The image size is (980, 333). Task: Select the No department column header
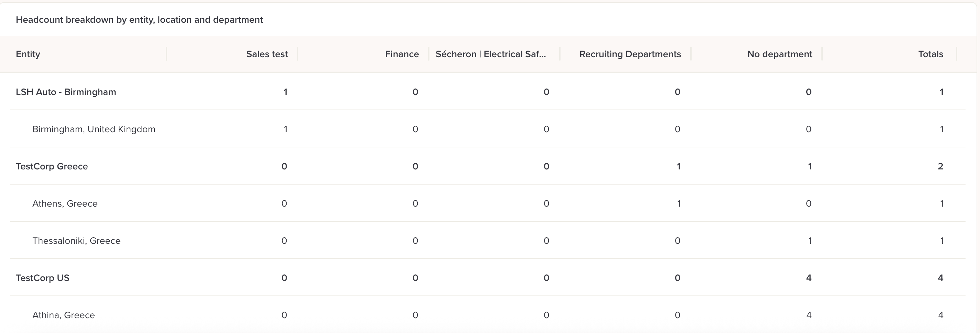pos(779,54)
